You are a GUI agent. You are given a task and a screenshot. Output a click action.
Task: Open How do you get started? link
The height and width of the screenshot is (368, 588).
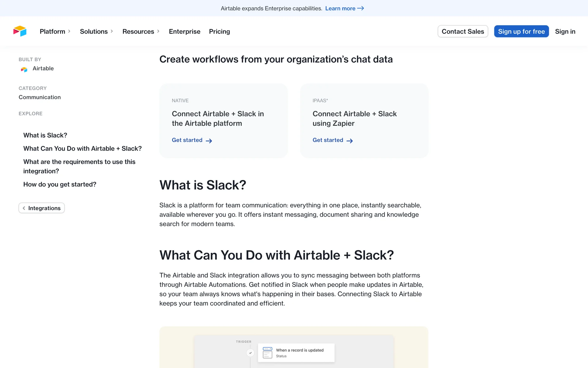click(60, 184)
